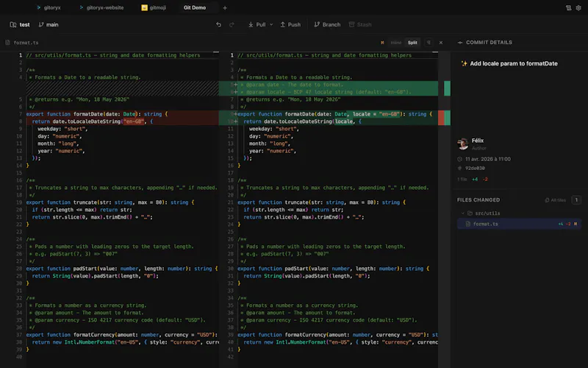Click the plus marker on right line 10
The image size is (588, 368).
coord(235,121)
